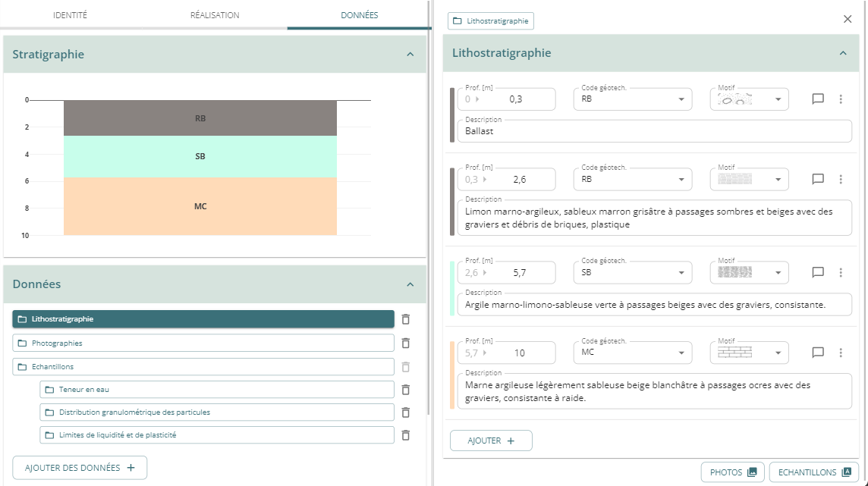The width and height of the screenshot is (868, 486).
Task: Click the Ajouter button to add layer
Action: tap(491, 441)
